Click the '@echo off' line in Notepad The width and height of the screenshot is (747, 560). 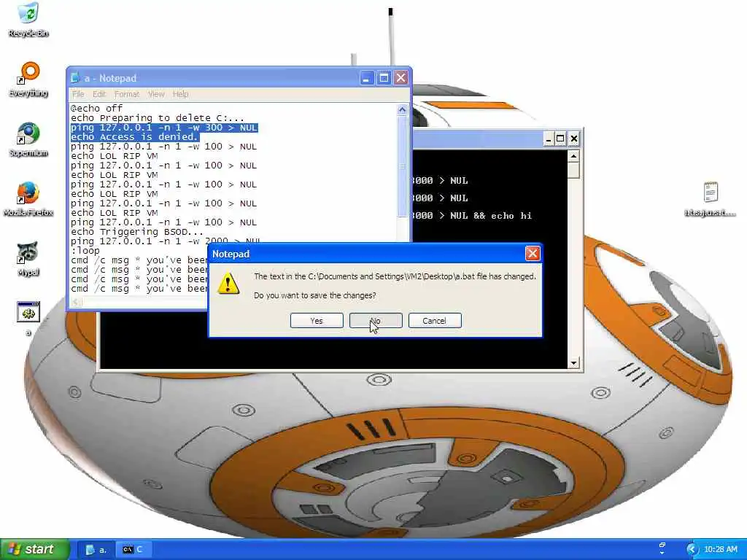97,108
